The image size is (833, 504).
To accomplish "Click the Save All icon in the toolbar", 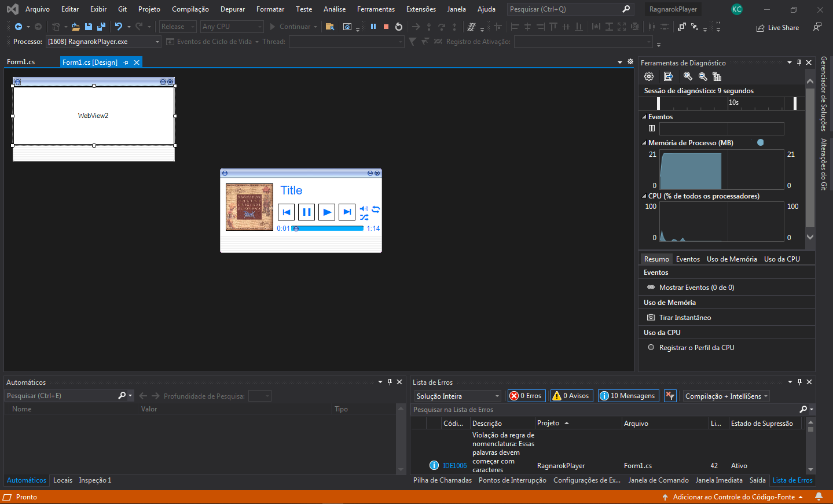I will point(101,27).
